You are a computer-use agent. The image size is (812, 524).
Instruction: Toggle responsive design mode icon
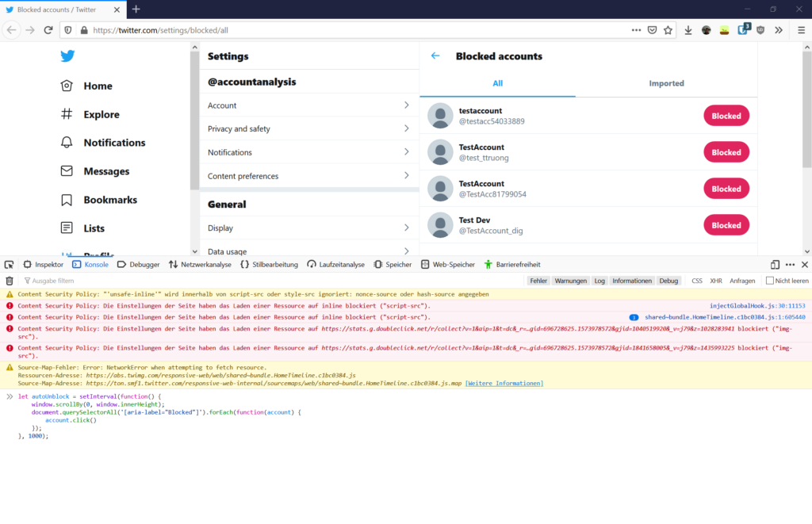tap(775, 265)
